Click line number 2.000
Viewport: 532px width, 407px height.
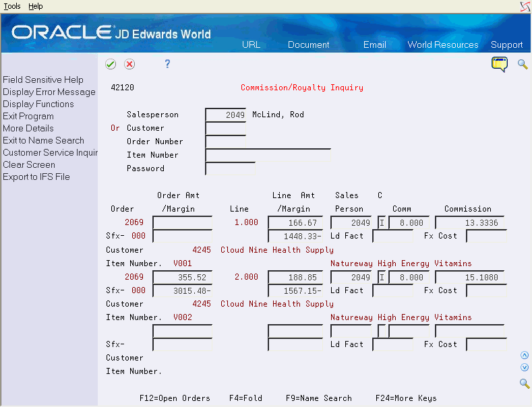coord(246,277)
